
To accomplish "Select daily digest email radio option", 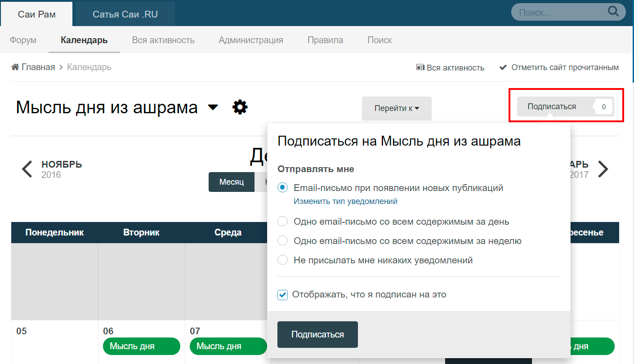I will coord(282,222).
